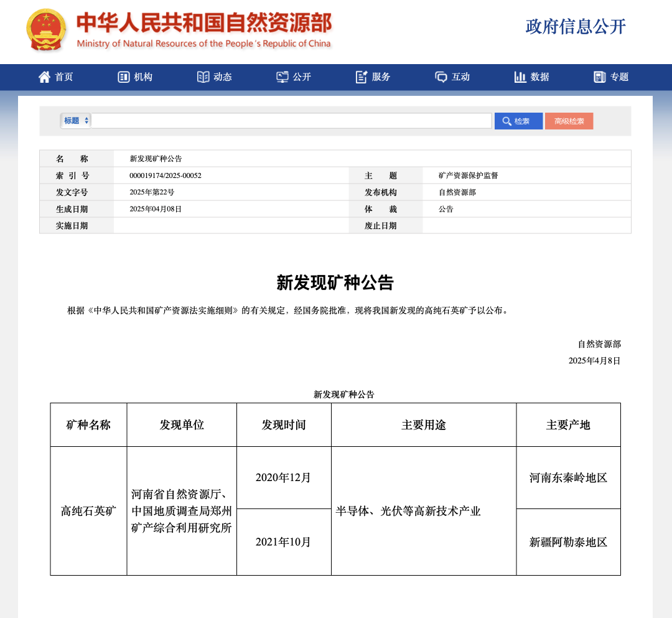672x618 pixels.
Task: Click the blue 检索 search button
Action: click(x=518, y=121)
